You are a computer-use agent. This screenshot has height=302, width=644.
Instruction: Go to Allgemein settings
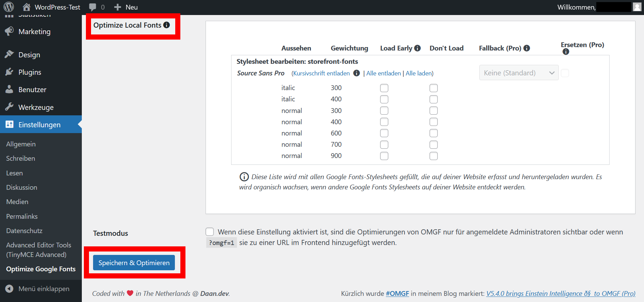(21, 144)
